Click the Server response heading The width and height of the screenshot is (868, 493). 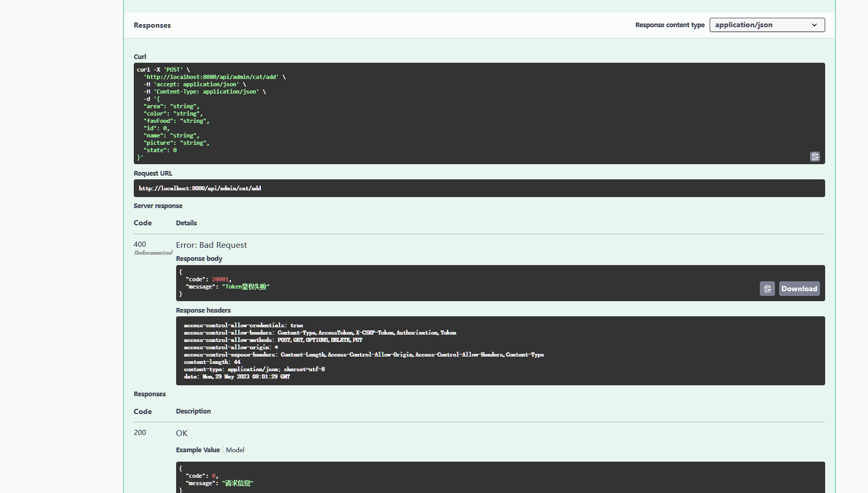(158, 206)
